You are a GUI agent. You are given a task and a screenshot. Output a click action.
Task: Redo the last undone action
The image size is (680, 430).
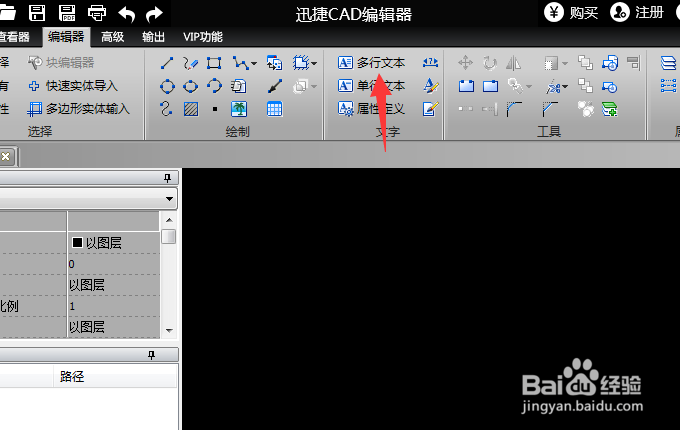[x=154, y=14]
